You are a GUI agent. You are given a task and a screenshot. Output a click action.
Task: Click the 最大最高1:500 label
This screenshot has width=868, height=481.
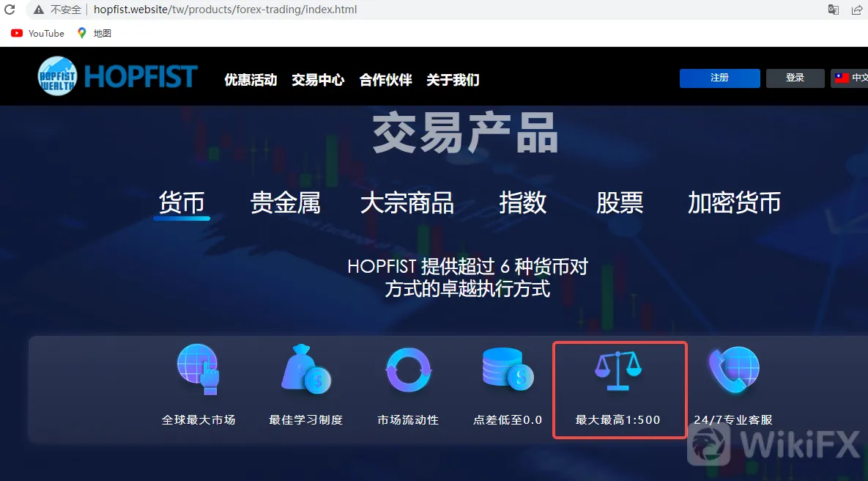617,420
